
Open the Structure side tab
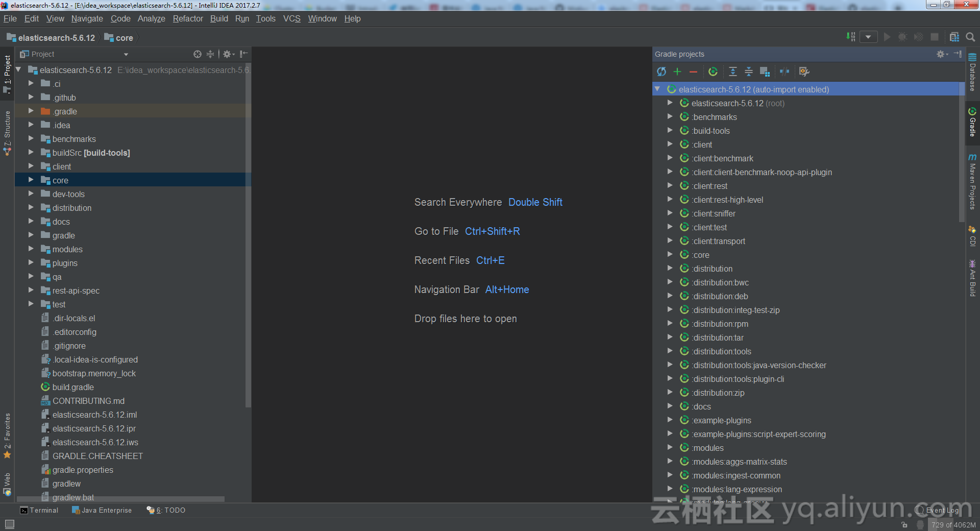point(7,133)
